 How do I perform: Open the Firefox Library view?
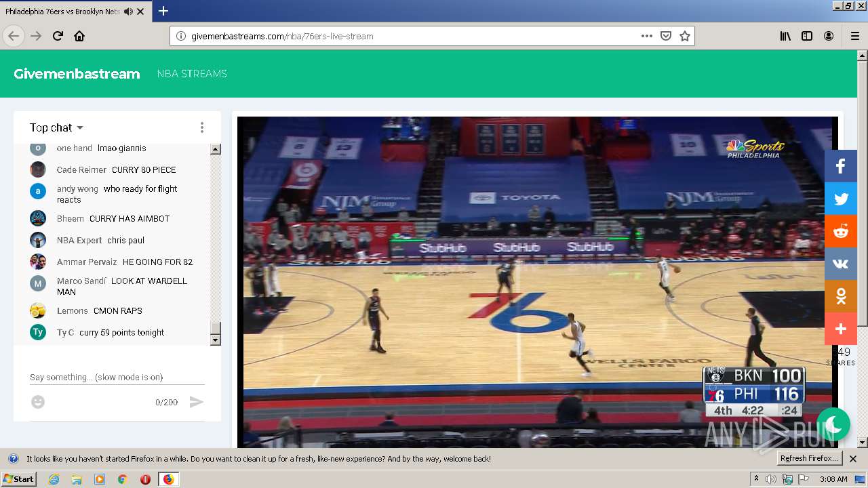coord(785,36)
